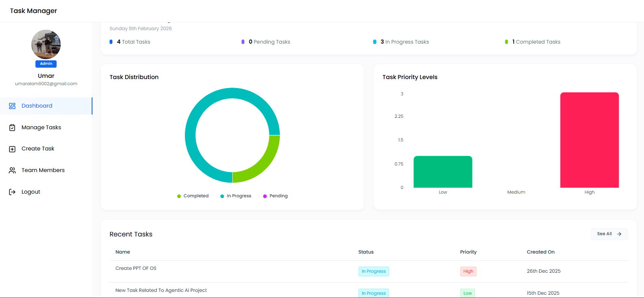Viewport: 644px width, 298px height.
Task: Open Team Members page in sidebar
Action: tap(43, 170)
